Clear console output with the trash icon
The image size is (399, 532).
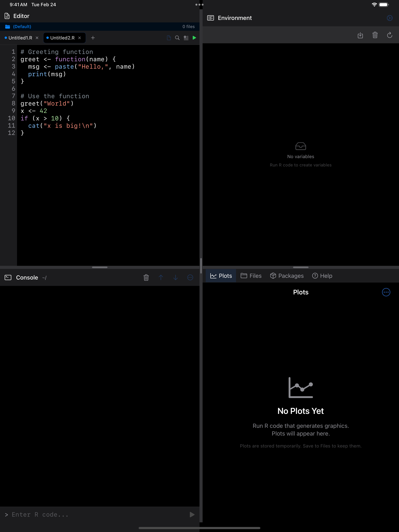[x=146, y=278]
